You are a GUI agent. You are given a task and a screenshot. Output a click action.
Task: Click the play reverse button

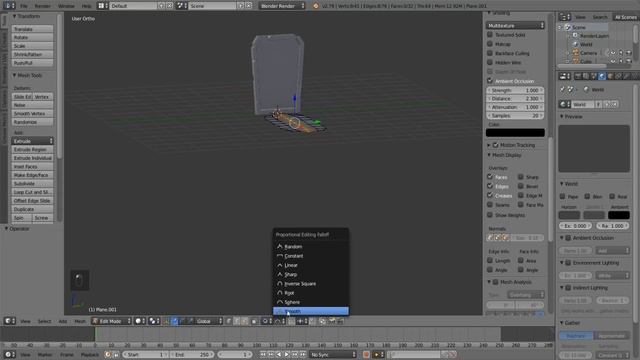(279, 355)
